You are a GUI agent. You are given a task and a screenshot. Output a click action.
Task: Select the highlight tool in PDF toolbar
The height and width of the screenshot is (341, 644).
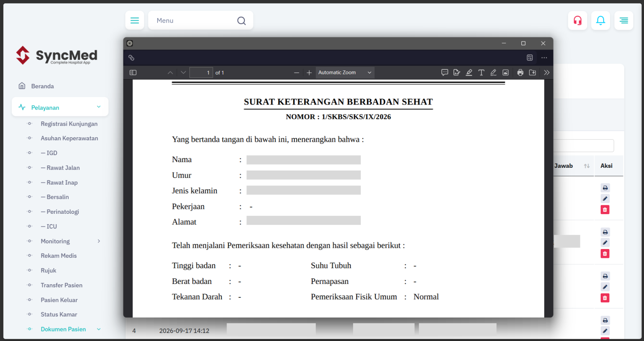tap(469, 72)
